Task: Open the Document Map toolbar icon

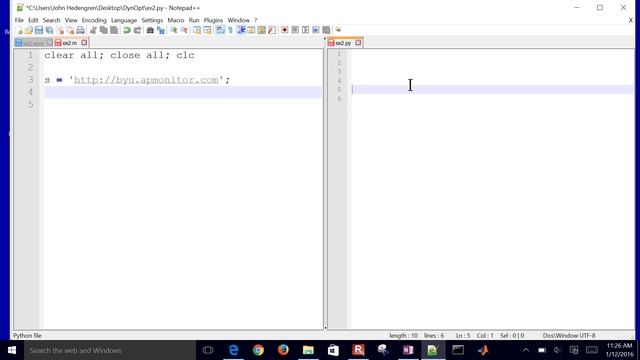Action: pyautogui.click(x=262, y=30)
